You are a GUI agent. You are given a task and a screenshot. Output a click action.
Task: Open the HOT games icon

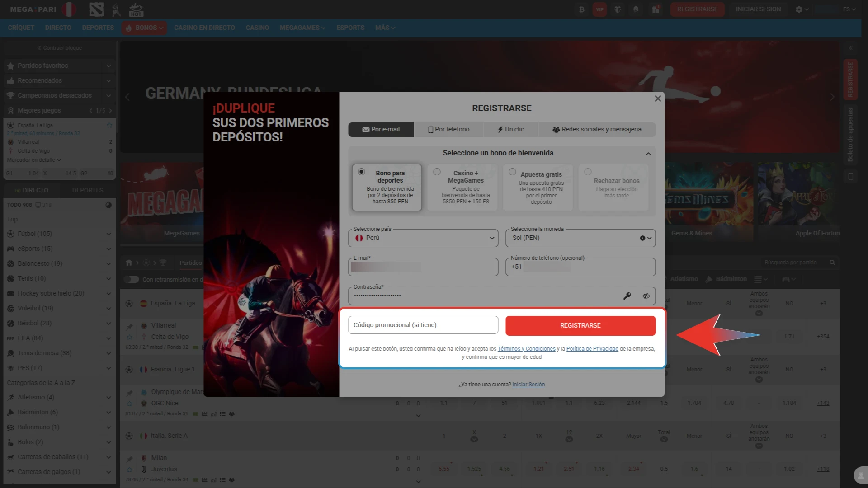pos(136,9)
